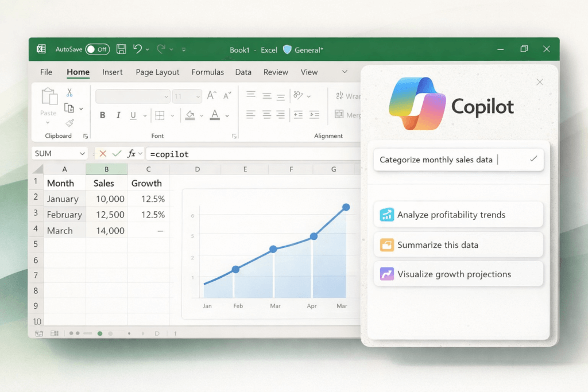The image size is (588, 392).
Task: Choose Analyze profitability trends suggestion
Action: pyautogui.click(x=458, y=214)
